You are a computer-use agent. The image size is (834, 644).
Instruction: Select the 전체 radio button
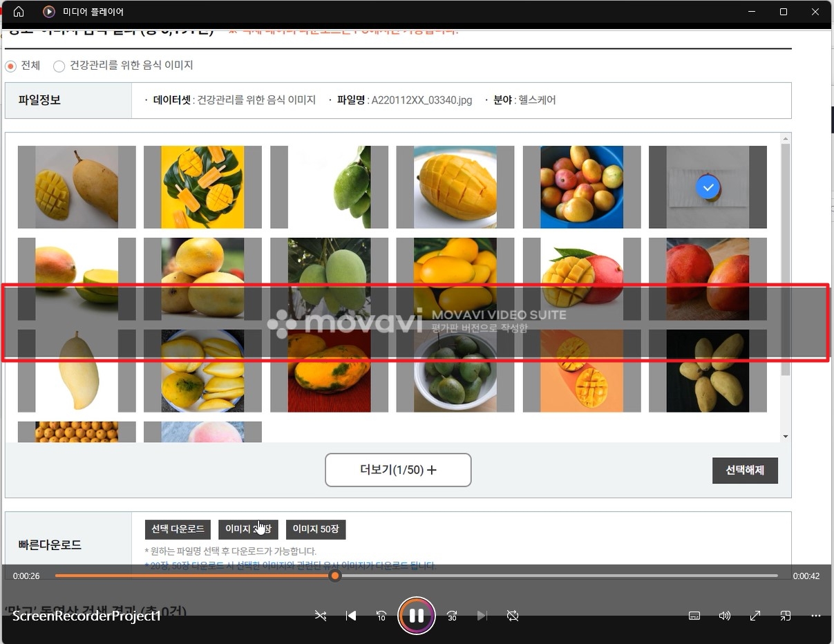point(10,66)
